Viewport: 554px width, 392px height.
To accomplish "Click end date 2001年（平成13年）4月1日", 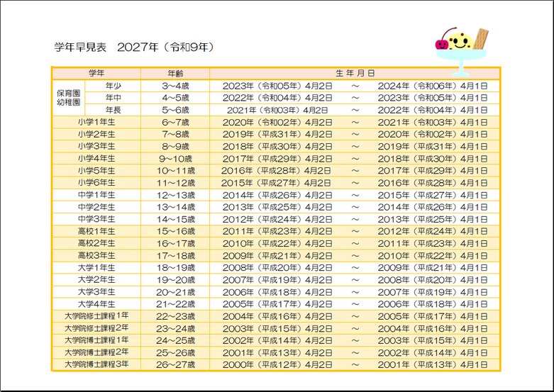I will [433, 364].
